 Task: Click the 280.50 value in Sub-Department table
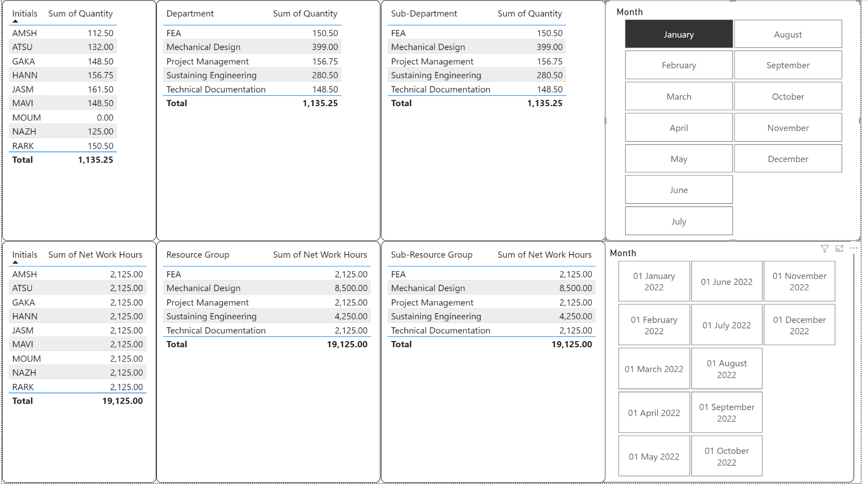point(550,75)
